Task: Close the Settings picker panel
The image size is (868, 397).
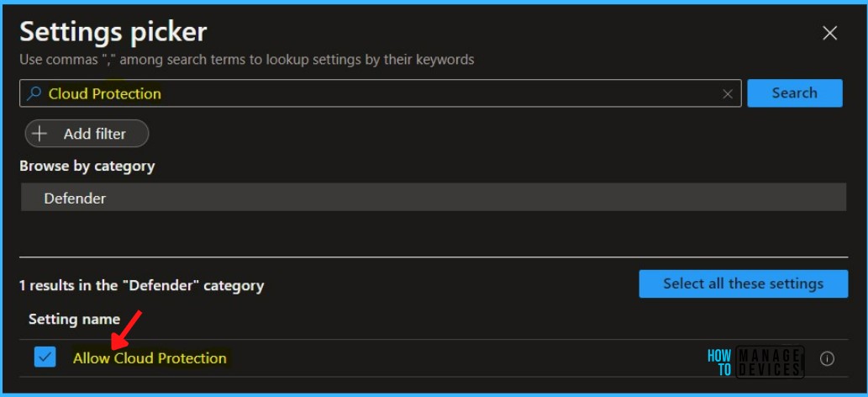Action: [829, 34]
